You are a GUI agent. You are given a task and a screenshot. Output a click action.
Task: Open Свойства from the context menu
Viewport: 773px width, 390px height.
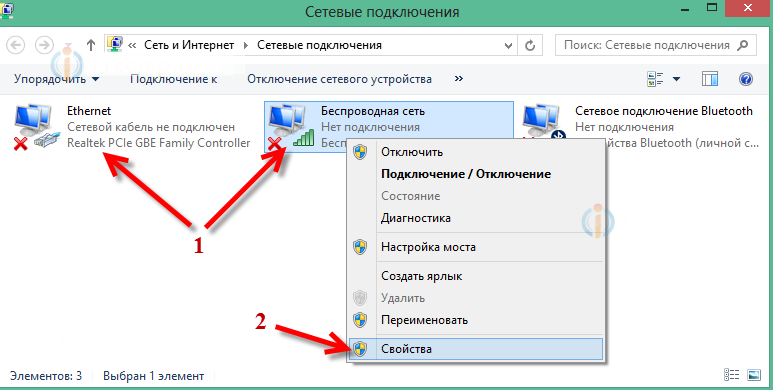[475, 349]
